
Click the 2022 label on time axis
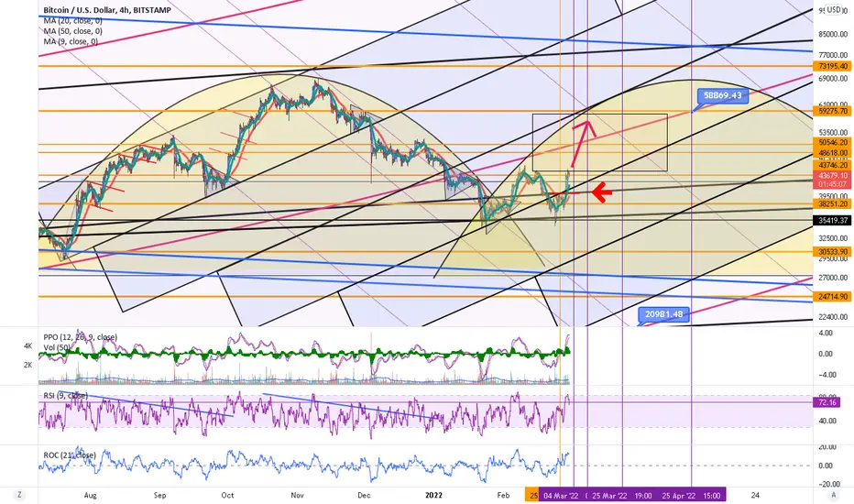433,495
